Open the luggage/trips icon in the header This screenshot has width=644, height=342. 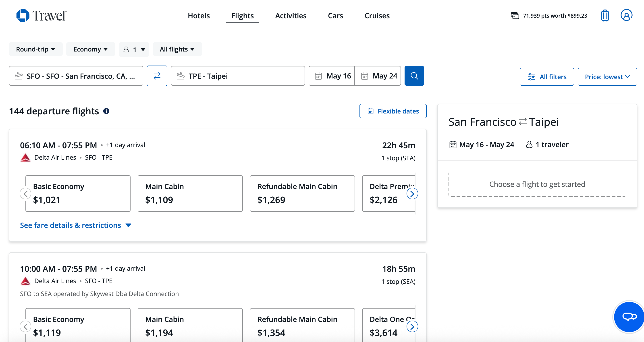(605, 15)
